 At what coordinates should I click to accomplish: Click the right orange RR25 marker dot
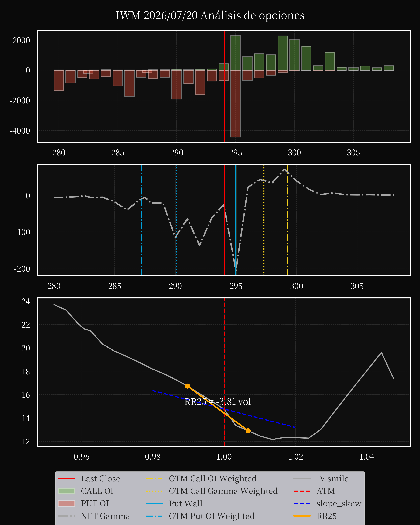coord(248,431)
